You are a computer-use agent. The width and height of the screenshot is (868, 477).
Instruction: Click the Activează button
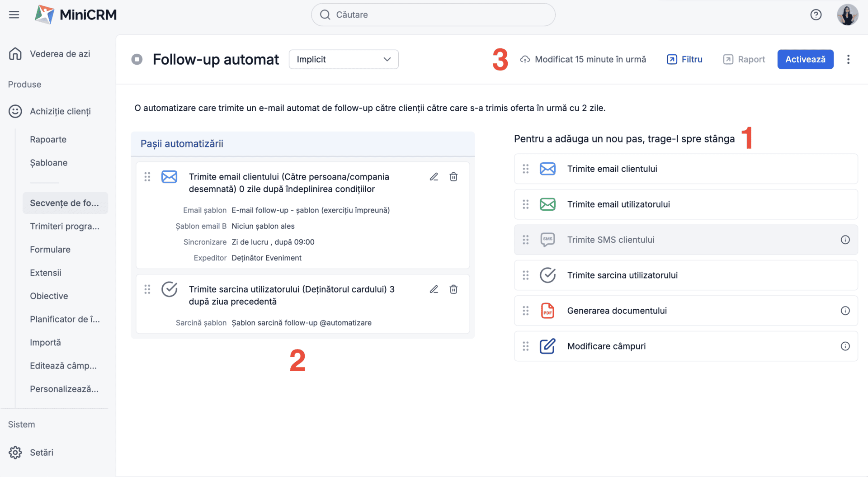coord(805,59)
